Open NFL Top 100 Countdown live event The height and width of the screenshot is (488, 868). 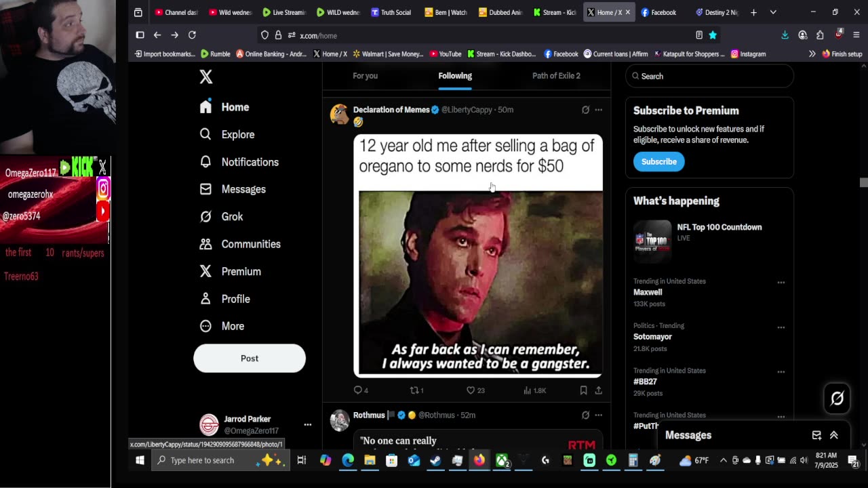tap(709, 241)
